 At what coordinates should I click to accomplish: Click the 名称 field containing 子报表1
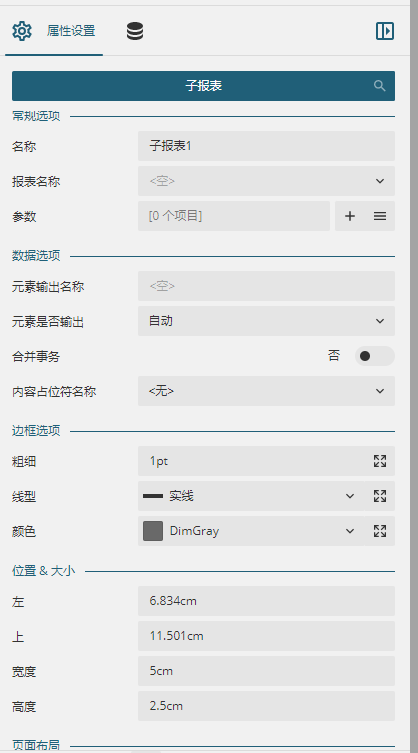[x=266, y=146]
